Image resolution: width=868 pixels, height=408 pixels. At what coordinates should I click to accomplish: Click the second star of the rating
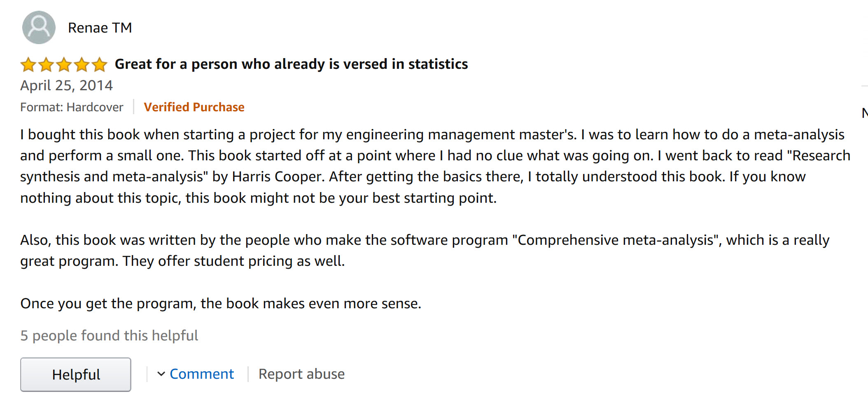46,65
